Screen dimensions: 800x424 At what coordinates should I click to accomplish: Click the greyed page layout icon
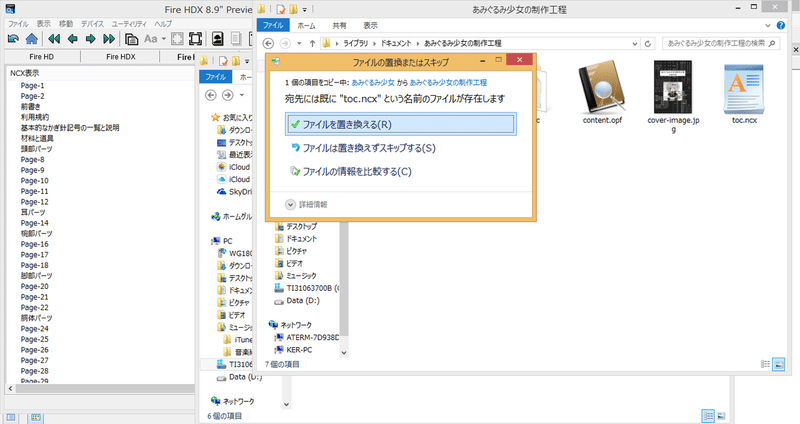(236, 39)
